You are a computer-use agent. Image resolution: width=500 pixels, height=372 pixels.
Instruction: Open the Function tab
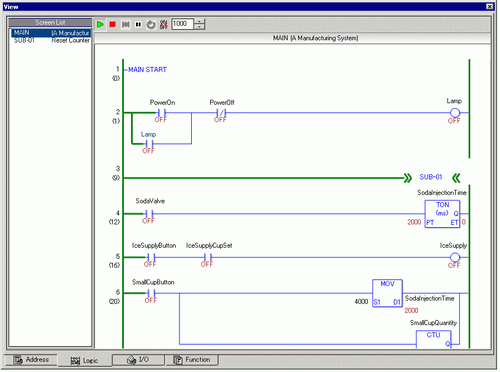point(192,360)
